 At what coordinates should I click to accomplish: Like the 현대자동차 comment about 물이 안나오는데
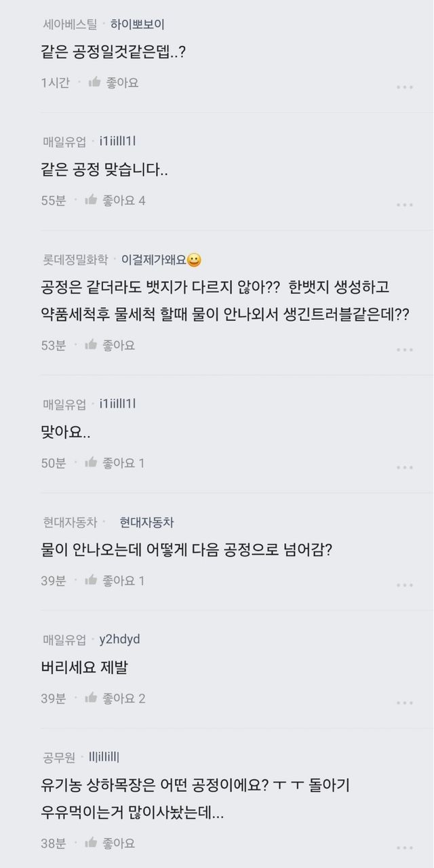[x=91, y=580]
